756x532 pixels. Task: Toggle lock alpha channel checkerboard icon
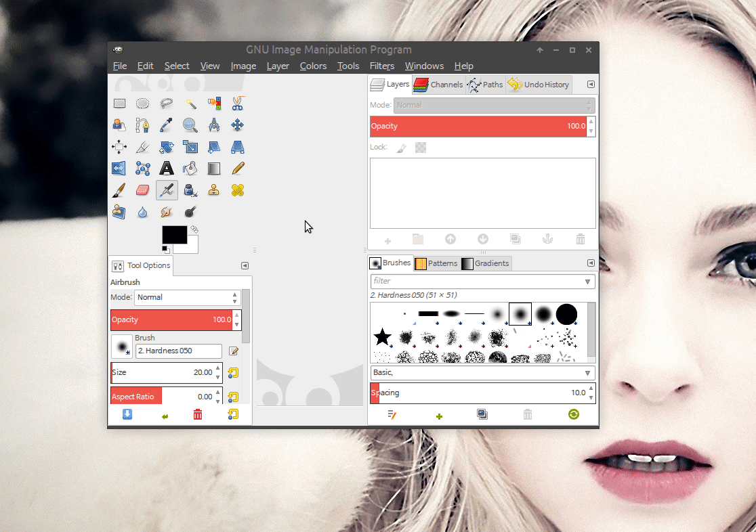click(x=421, y=148)
